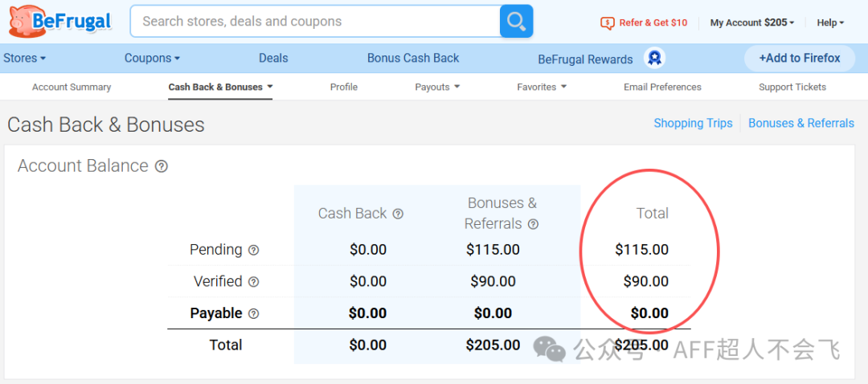Image resolution: width=868 pixels, height=384 pixels.
Task: Click the BeFrugal Rewards ribbon badge icon
Action: [x=654, y=58]
